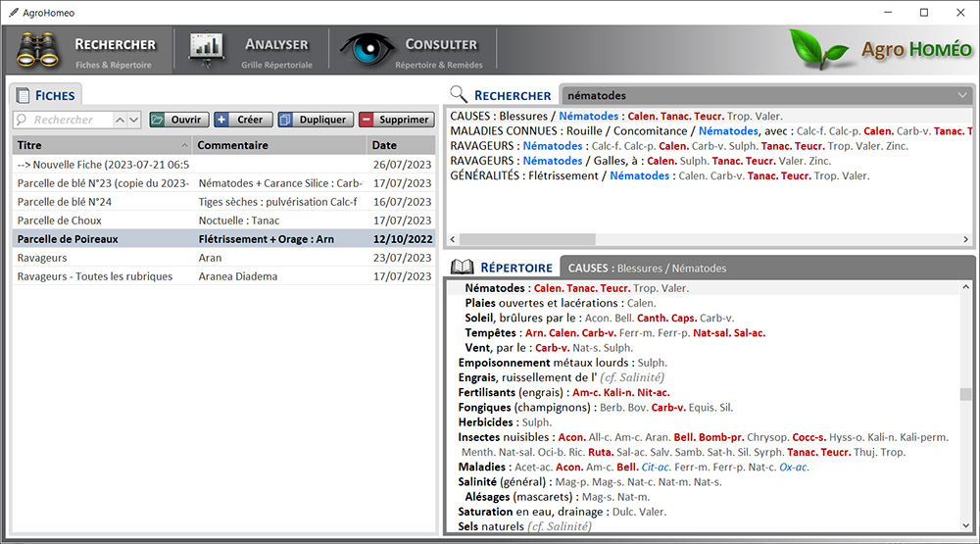The width and height of the screenshot is (980, 544).
Task: Sort by the Commentaire column header
Action: (x=279, y=145)
